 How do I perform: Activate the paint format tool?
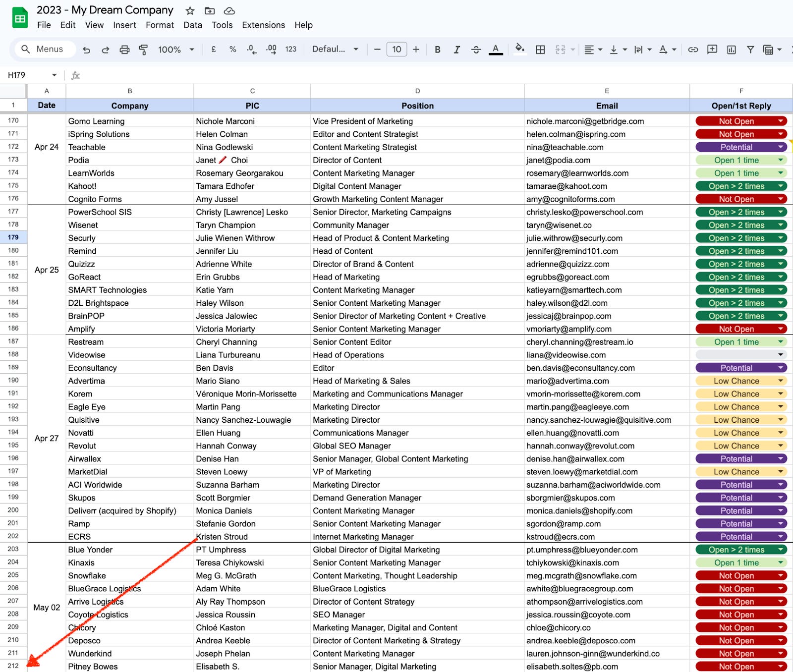[143, 50]
